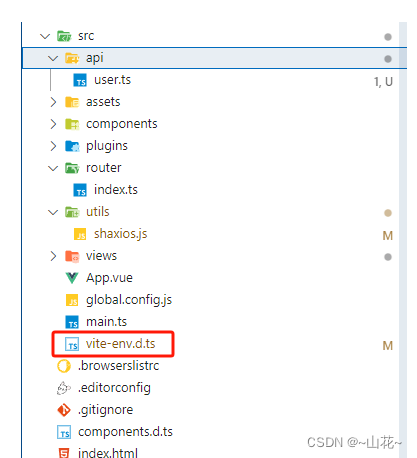
Task: Select the components folder name
Action: pos(122,124)
